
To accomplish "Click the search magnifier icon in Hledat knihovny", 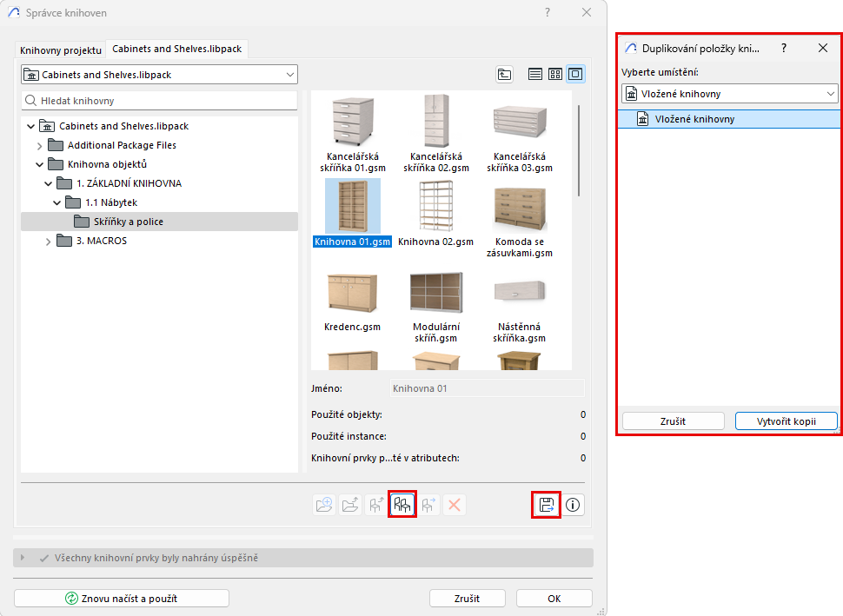I will pyautogui.click(x=31, y=101).
